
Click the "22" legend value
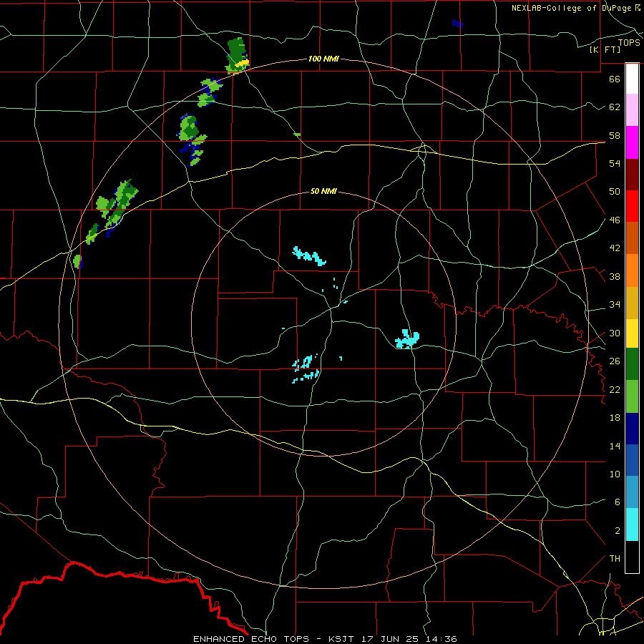(615, 390)
